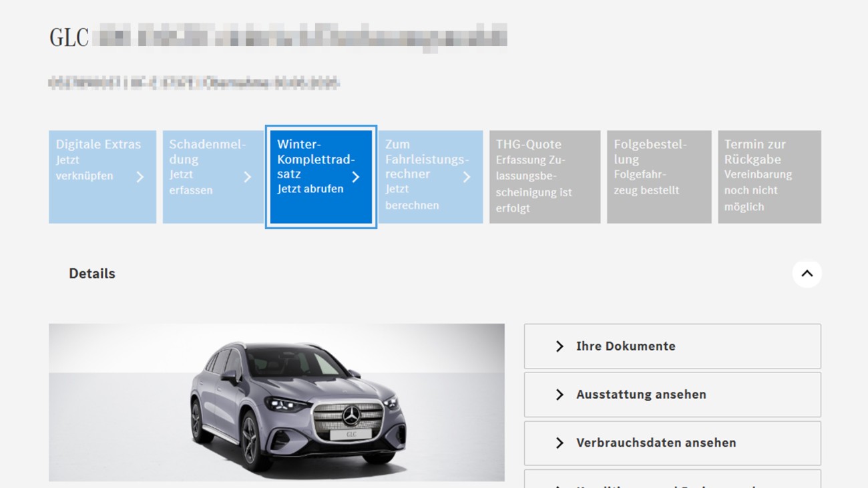Click the arrow on Schadenmeldung
The width and height of the screenshot is (868, 488).
248,177
